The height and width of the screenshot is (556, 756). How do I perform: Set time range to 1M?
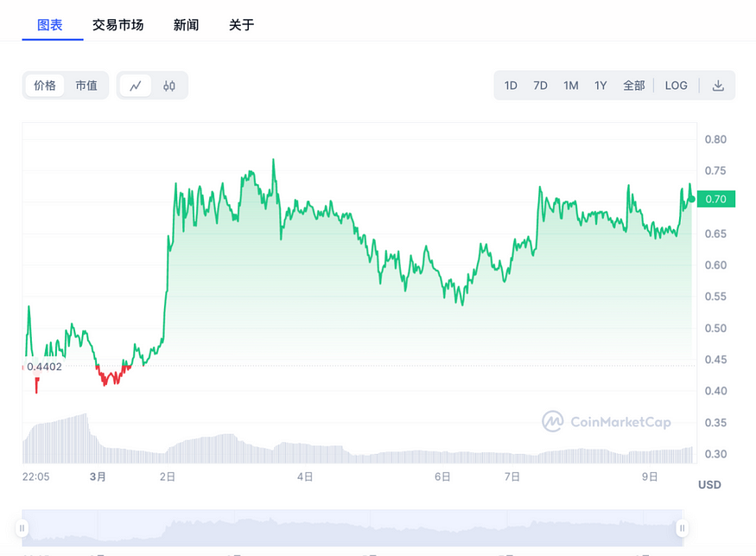click(x=571, y=86)
